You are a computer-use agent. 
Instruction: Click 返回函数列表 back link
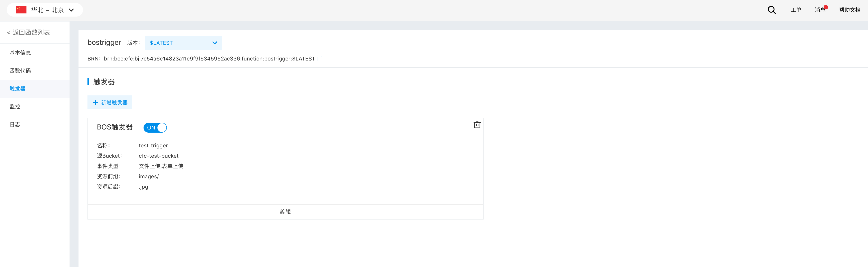pos(29,32)
